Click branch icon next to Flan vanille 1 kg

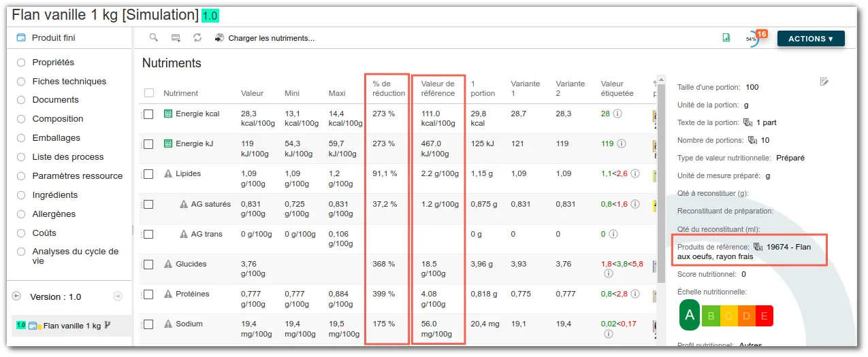pyautogui.click(x=107, y=325)
